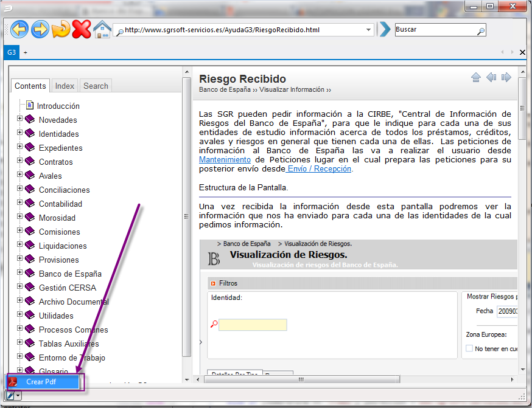The height and width of the screenshot is (408, 532).
Task: Expand the Archivo Documental tree node
Action: pyautogui.click(x=19, y=300)
